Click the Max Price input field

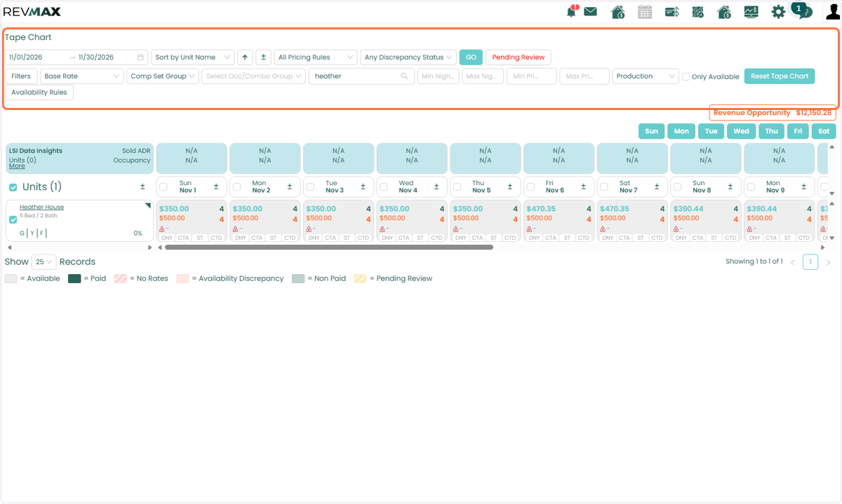[x=584, y=76]
